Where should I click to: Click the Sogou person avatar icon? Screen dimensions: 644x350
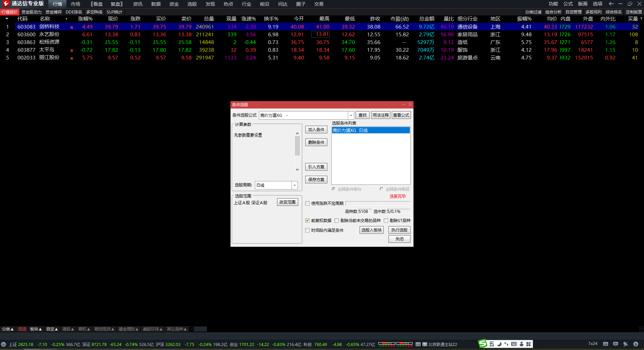click(x=521, y=344)
